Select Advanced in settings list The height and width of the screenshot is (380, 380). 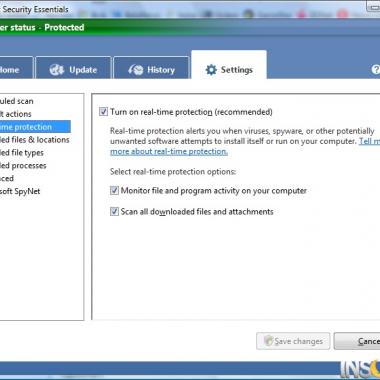(x=7, y=178)
